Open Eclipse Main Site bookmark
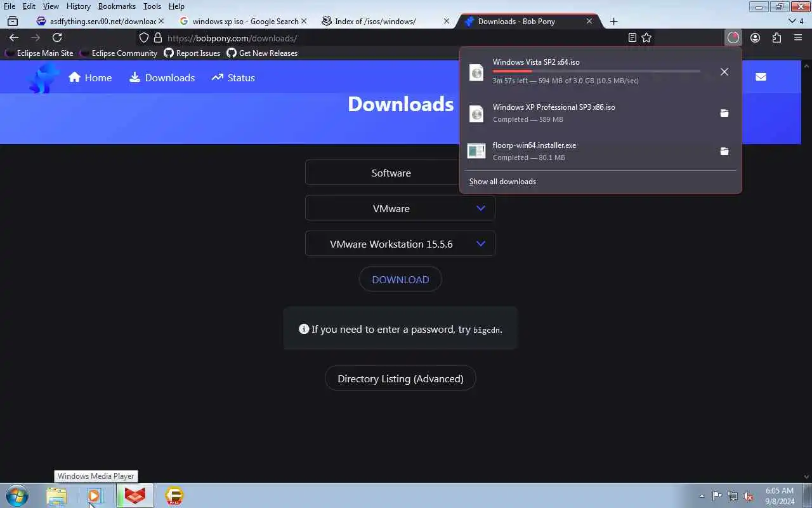Image resolution: width=812 pixels, height=508 pixels. click(39, 53)
